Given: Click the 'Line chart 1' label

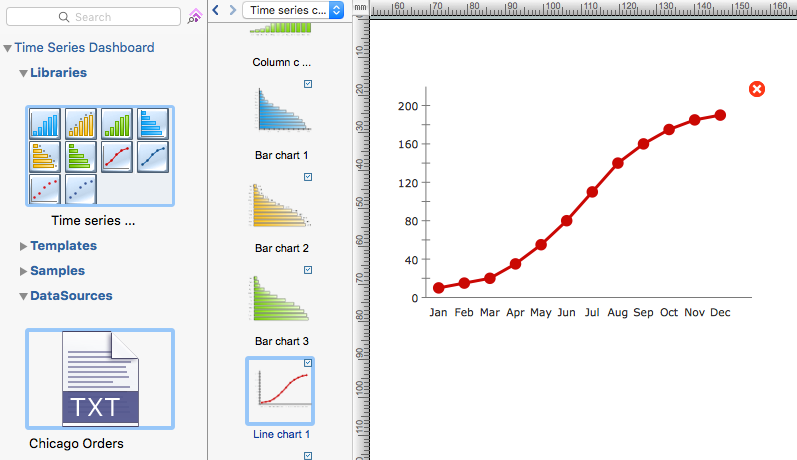Looking at the screenshot, I should pyautogui.click(x=282, y=435).
